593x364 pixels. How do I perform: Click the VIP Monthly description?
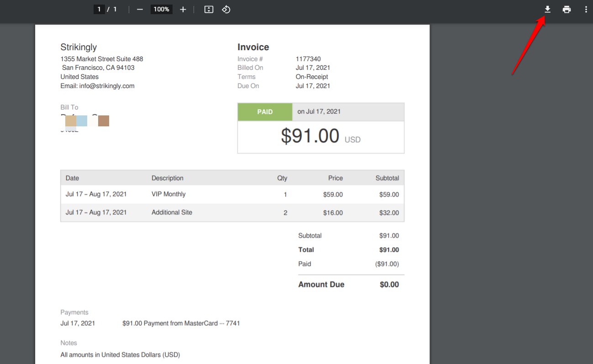point(168,194)
